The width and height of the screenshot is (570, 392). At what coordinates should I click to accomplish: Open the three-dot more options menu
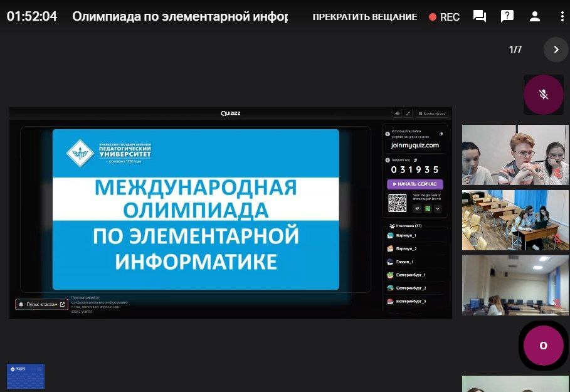pos(562,17)
